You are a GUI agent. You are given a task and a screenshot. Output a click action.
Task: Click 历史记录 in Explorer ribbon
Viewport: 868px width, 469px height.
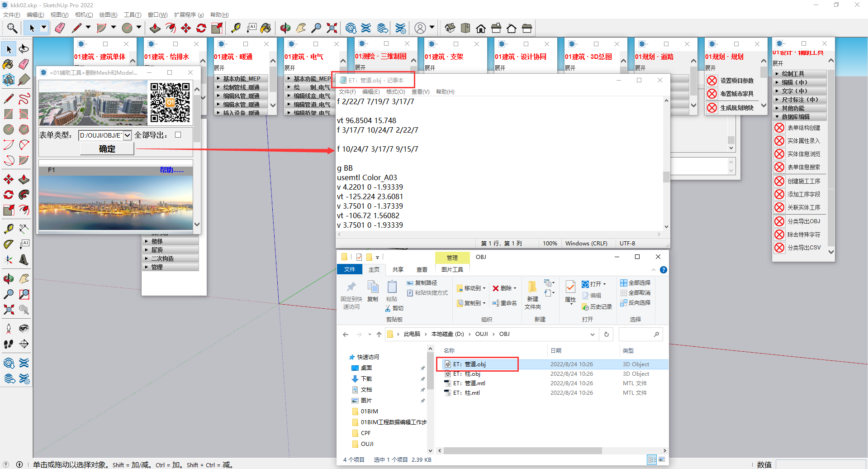[x=597, y=306]
